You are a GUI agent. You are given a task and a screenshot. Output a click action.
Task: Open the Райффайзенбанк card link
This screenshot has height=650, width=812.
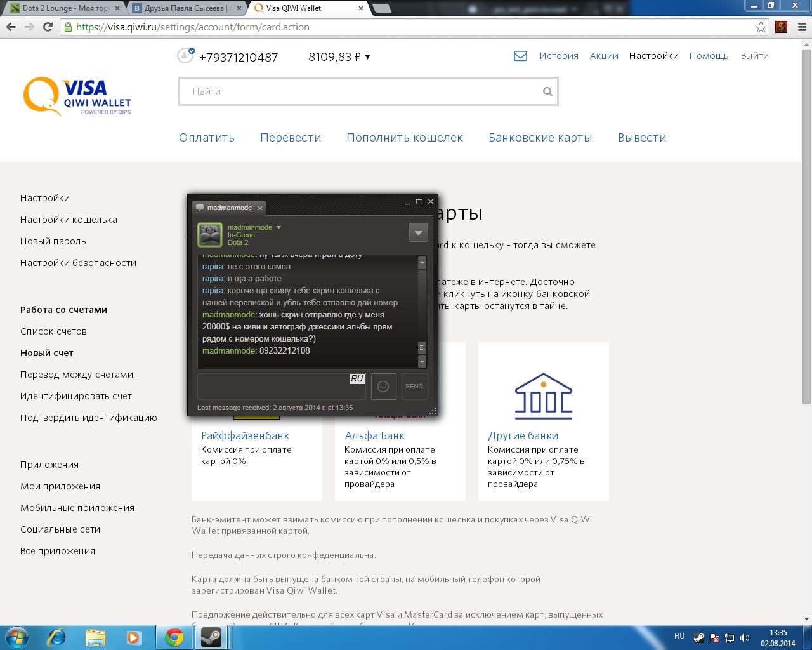point(246,435)
